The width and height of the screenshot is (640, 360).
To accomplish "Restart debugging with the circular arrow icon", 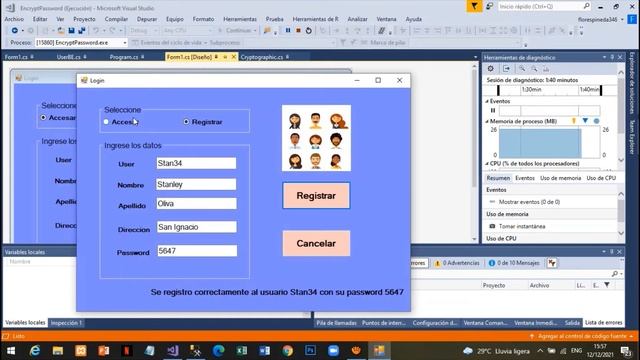I will pyautogui.click(x=309, y=31).
